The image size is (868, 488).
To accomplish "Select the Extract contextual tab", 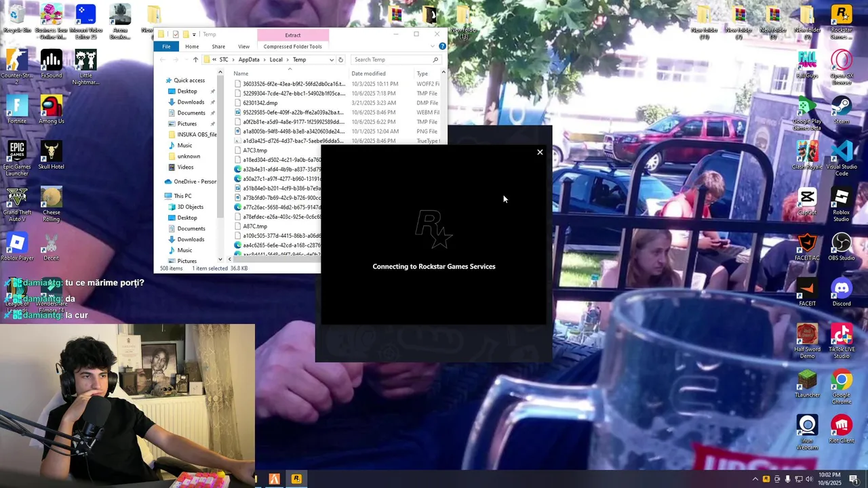I will 292,35.
